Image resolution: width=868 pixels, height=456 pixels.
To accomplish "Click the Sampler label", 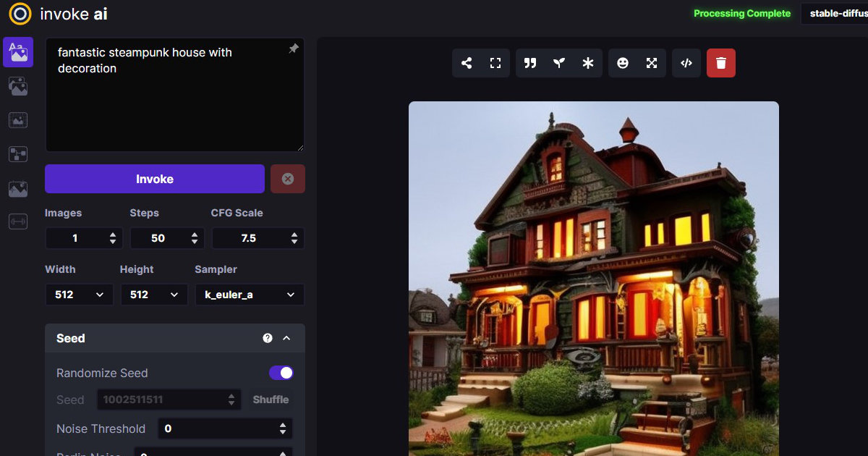I will [216, 269].
